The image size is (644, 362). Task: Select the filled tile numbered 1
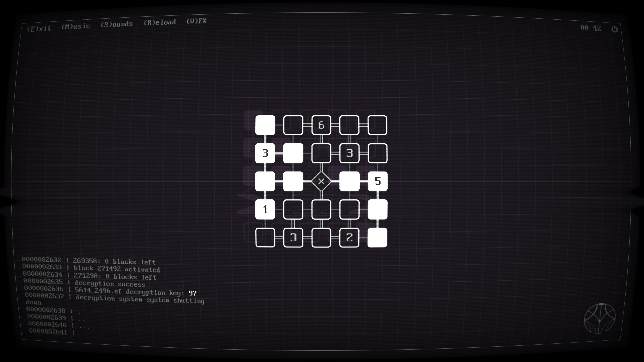(265, 209)
